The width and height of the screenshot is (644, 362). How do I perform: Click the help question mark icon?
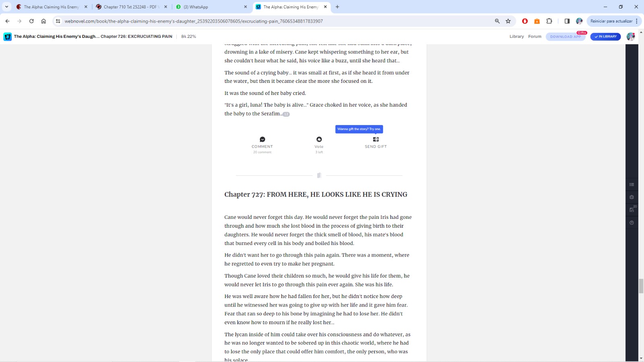pyautogui.click(x=632, y=222)
